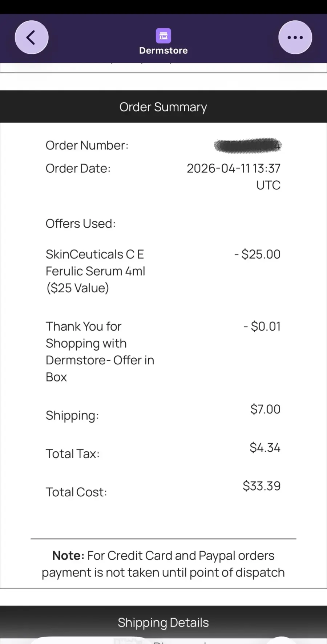Click the $7.00 shipping amount
The height and width of the screenshot is (644, 327).
(x=265, y=409)
